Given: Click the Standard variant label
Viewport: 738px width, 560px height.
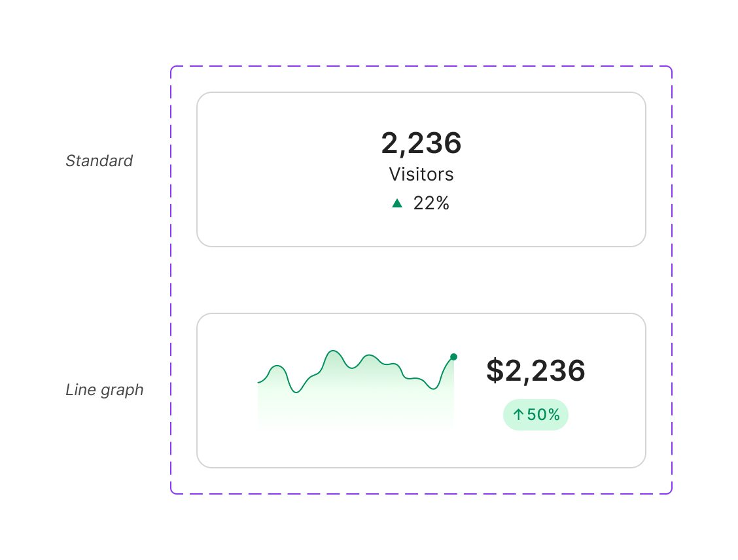Looking at the screenshot, I should (99, 161).
